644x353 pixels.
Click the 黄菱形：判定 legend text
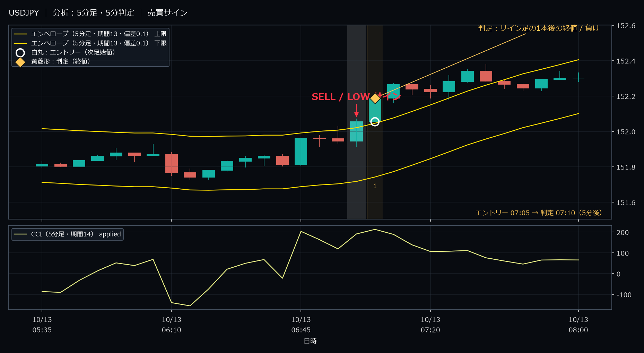click(x=61, y=61)
